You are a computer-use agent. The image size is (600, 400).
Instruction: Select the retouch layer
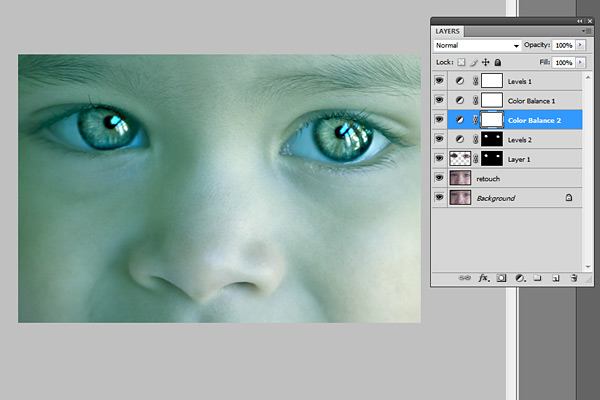(520, 178)
